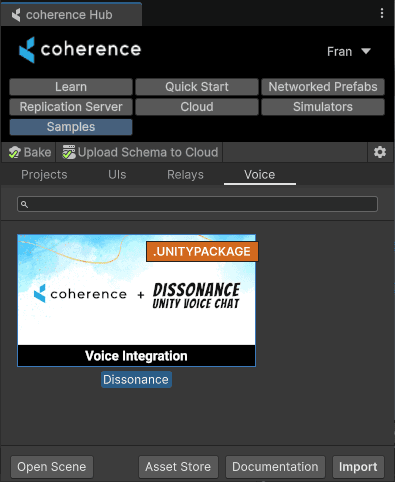Viewport: 395px width, 482px height.
Task: Open the Networked Prefabs section
Action: pos(323,87)
